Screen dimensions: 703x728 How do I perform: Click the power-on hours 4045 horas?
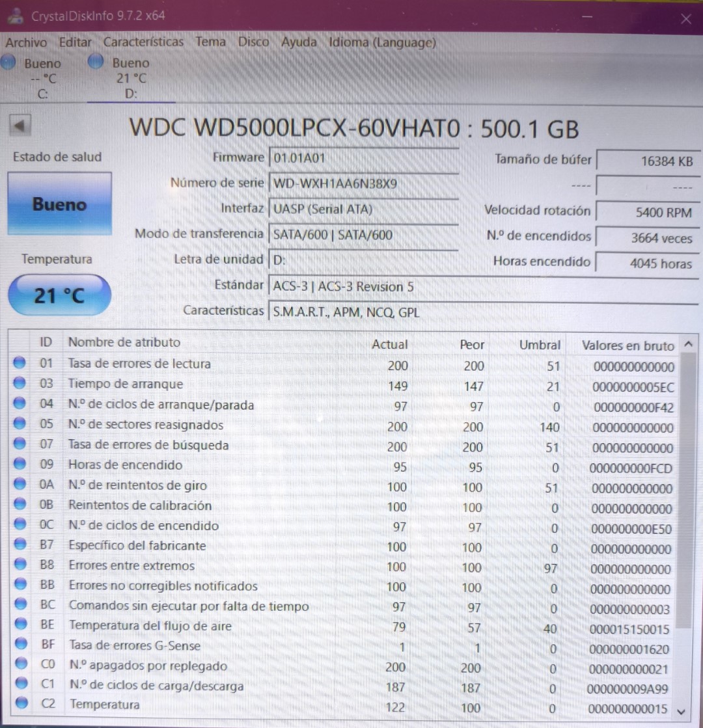[648, 263]
